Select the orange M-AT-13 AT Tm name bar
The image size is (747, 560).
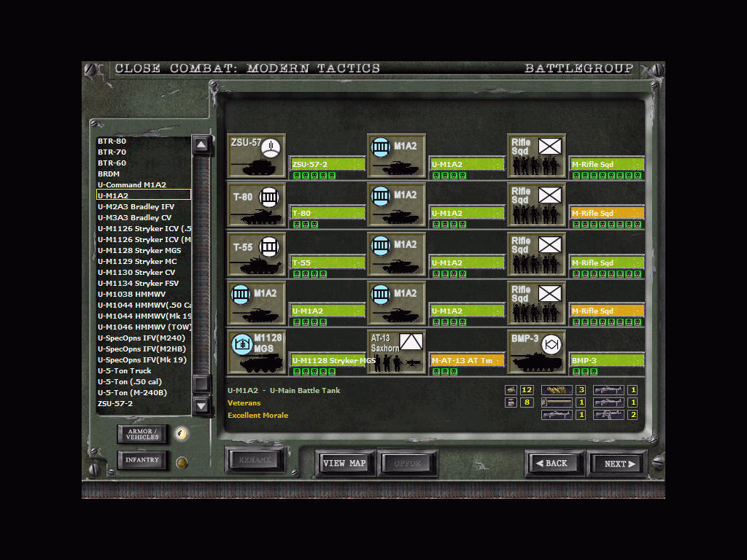467,360
